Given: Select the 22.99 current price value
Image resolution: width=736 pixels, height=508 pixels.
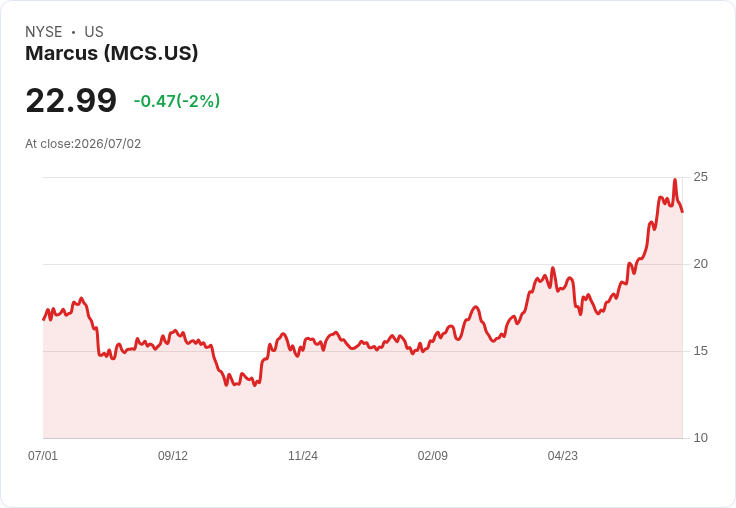Looking at the screenshot, I should 71,100.
